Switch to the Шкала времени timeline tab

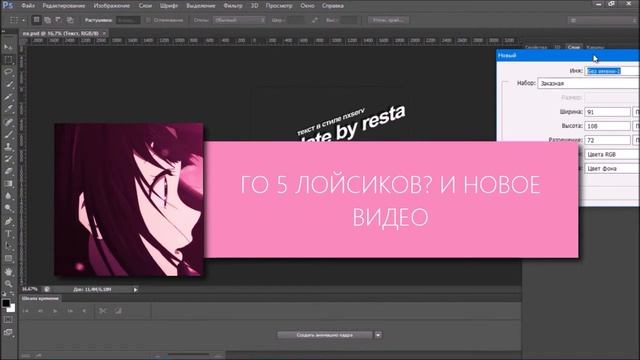40,299
